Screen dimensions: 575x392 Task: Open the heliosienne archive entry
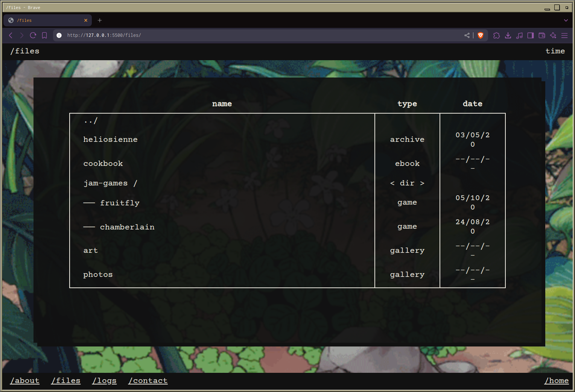[110, 140]
